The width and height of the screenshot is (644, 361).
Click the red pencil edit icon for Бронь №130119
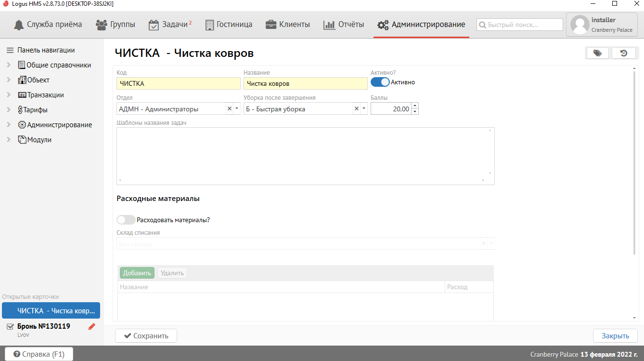(92, 327)
